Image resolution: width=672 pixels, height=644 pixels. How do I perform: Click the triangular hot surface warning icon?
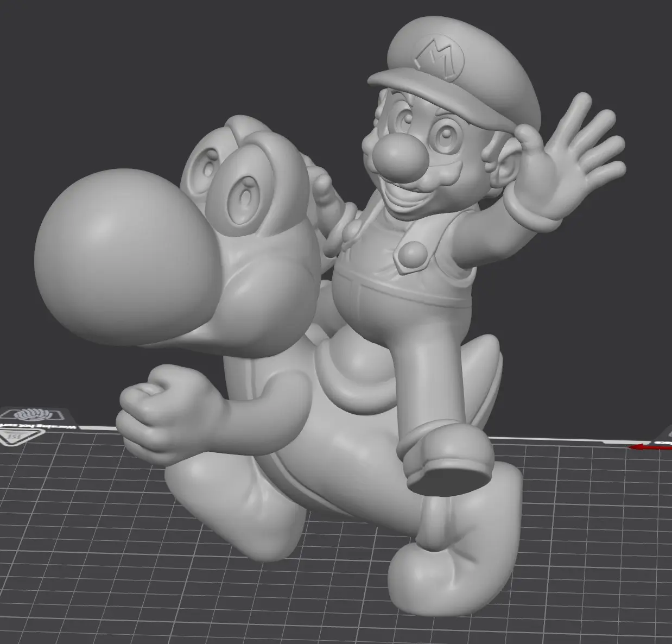click(x=15, y=437)
